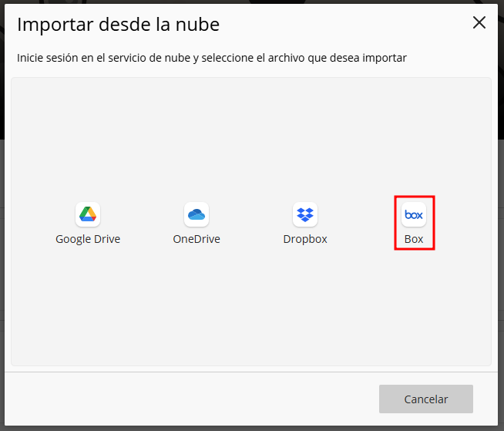Click the "OneDrive" text label
The height and width of the screenshot is (431, 504).
pos(197,239)
